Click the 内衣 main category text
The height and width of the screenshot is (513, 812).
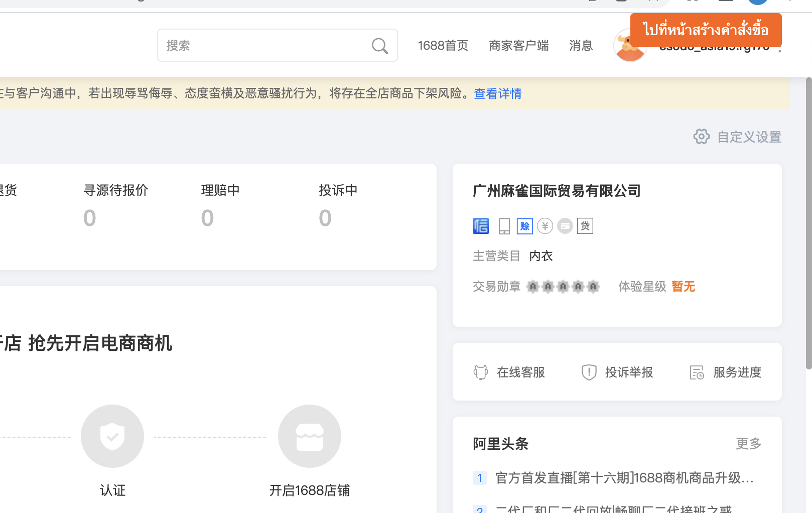541,256
